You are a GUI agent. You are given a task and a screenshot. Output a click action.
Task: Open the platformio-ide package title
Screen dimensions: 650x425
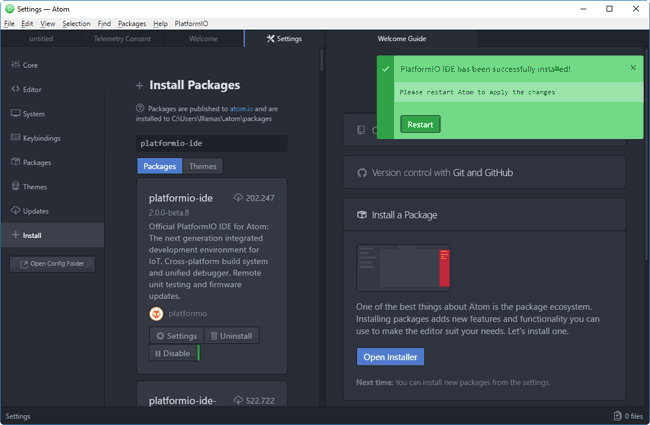tap(181, 198)
